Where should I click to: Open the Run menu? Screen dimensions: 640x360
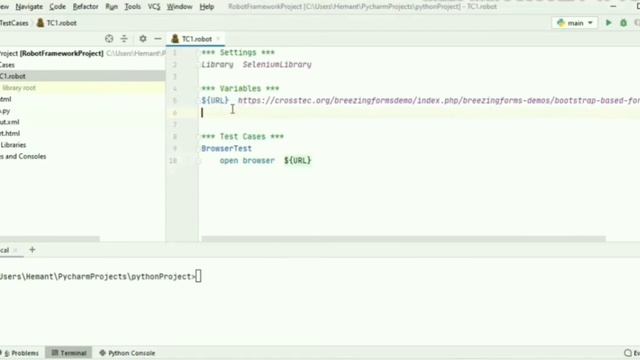111,7
